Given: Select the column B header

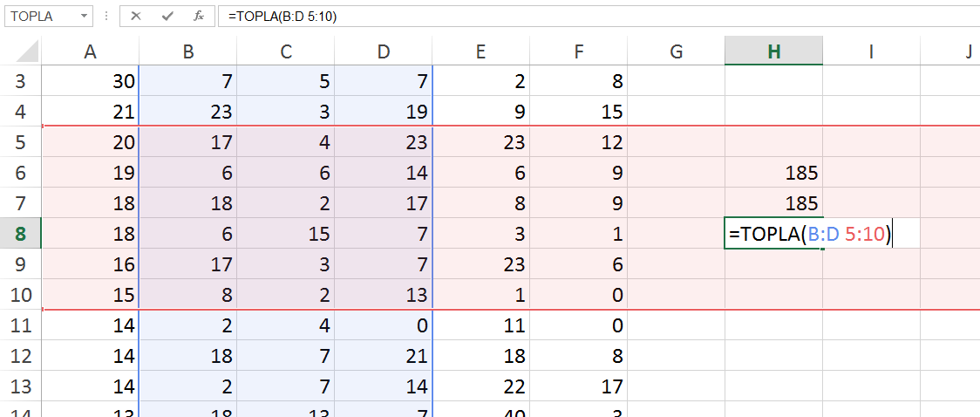Looking at the screenshot, I should (187, 52).
